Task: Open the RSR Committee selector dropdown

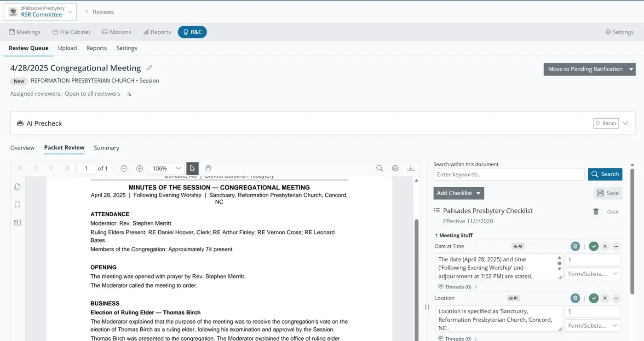Action: point(40,12)
